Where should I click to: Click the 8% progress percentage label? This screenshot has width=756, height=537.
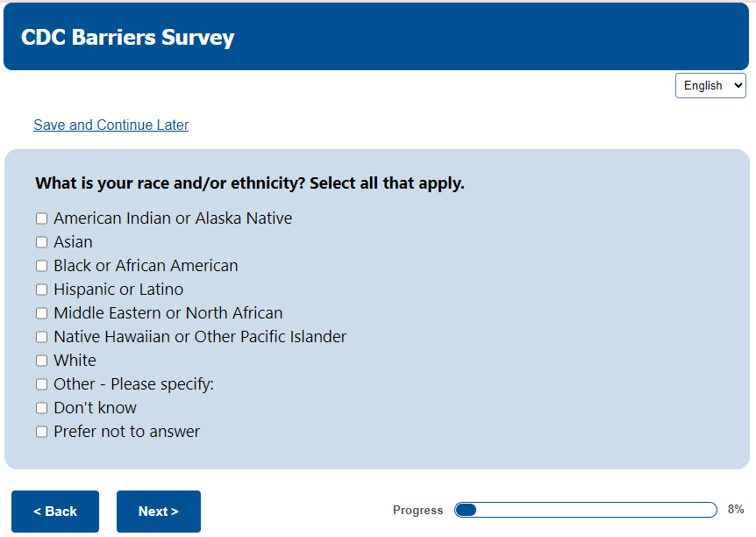coord(736,510)
